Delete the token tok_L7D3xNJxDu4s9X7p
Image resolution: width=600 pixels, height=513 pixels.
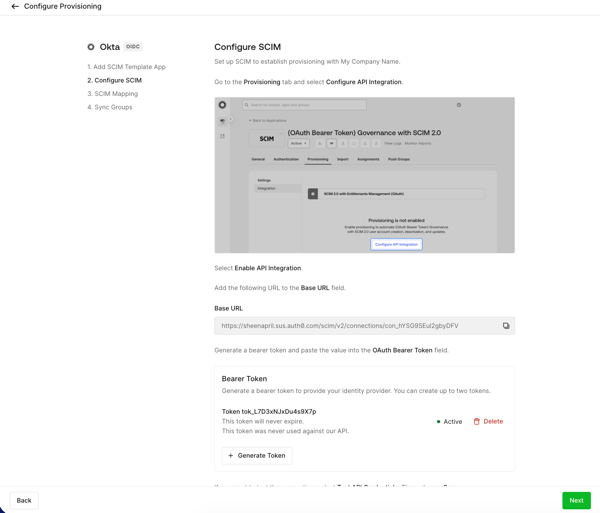coord(488,422)
